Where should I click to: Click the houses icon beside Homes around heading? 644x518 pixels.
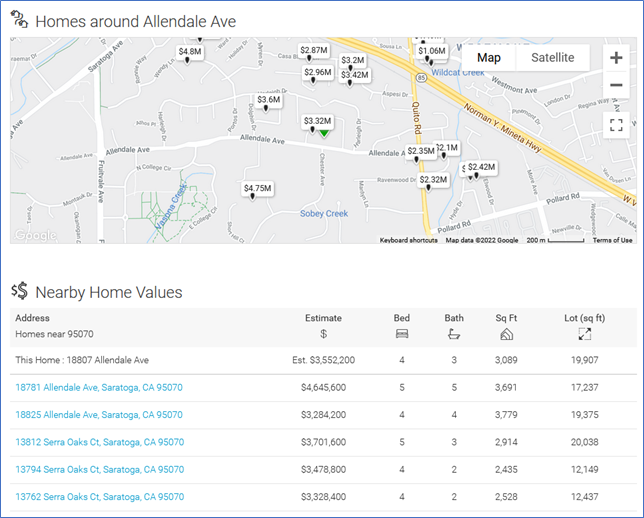coord(19,19)
